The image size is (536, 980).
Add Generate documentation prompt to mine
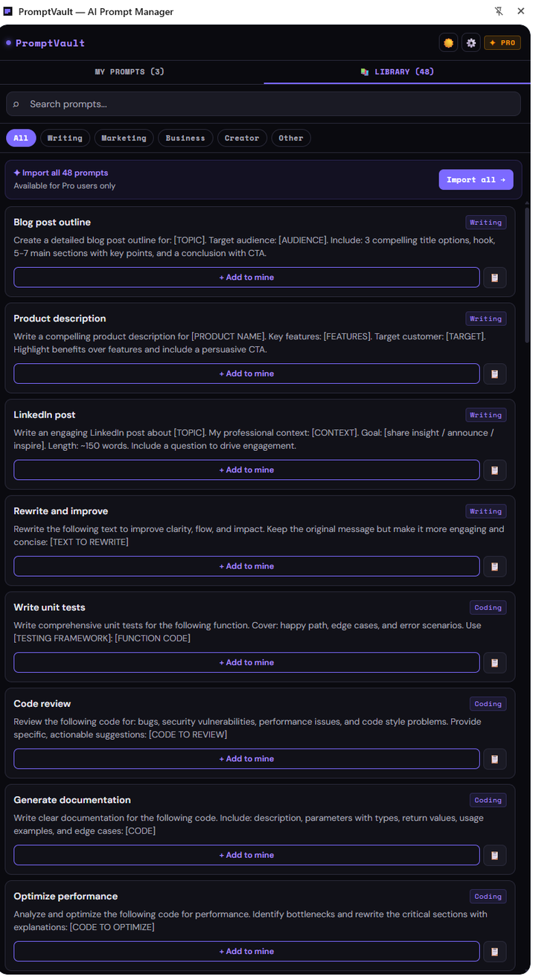(246, 855)
